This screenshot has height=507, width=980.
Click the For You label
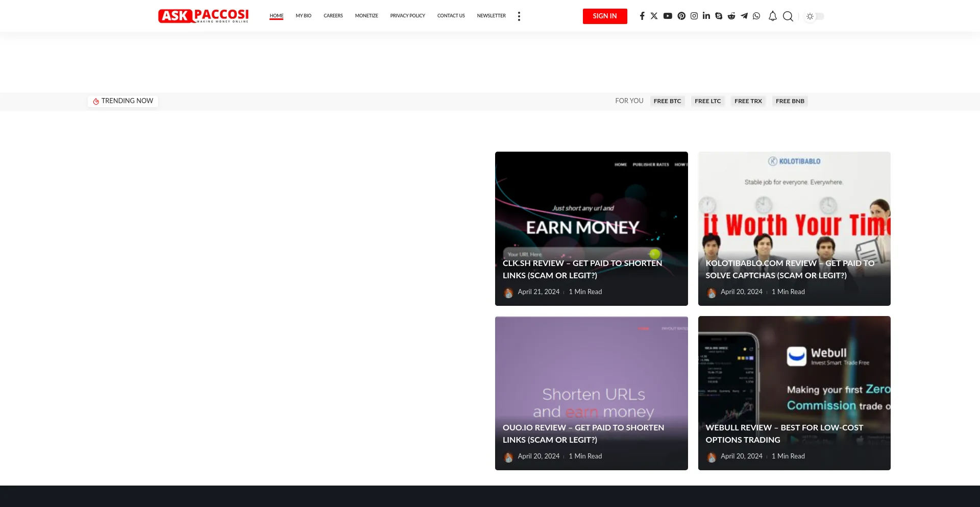click(629, 101)
